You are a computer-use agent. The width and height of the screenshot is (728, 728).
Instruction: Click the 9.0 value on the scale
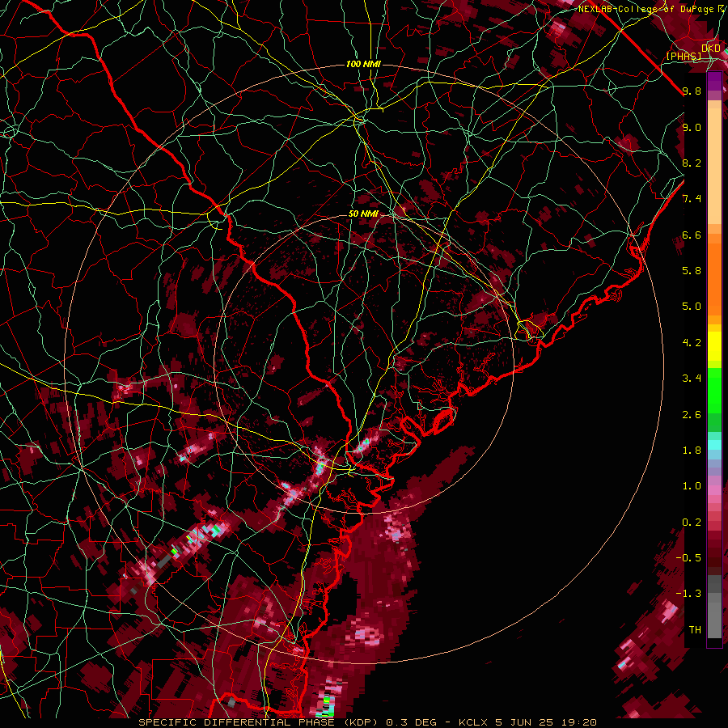692,127
